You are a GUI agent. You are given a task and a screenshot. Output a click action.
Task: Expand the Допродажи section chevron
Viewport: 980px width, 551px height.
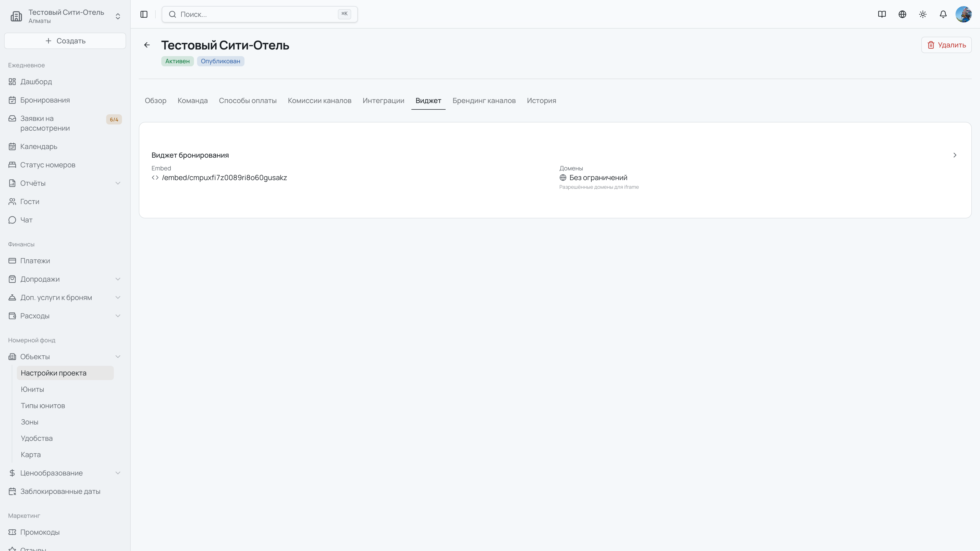[118, 279]
